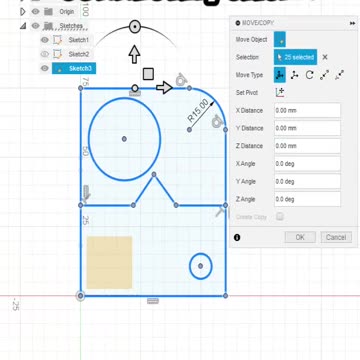The image size is (360, 360).
Task: Click the rotation handle on the arc manipulator
Action: tap(135, 27)
